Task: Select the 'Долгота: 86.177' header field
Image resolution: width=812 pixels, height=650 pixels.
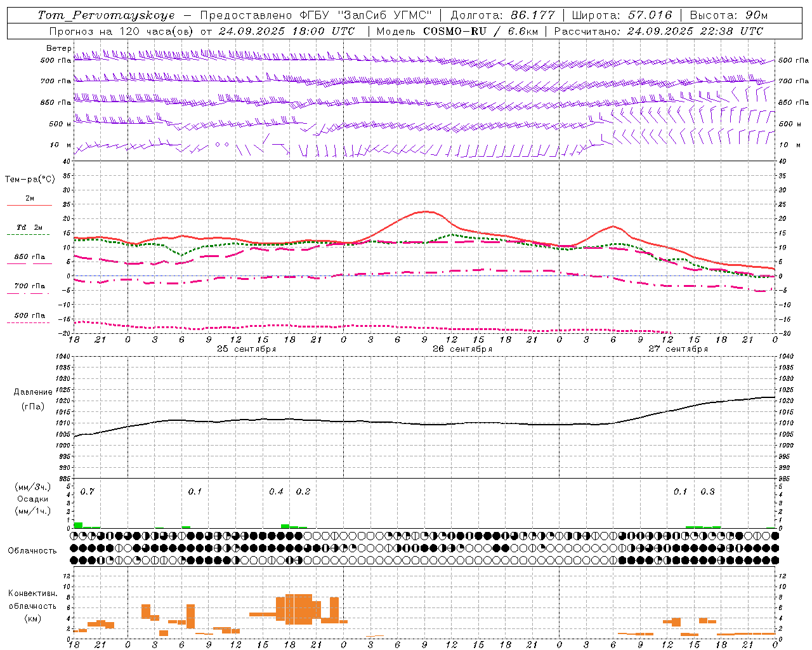Action: click(x=502, y=15)
